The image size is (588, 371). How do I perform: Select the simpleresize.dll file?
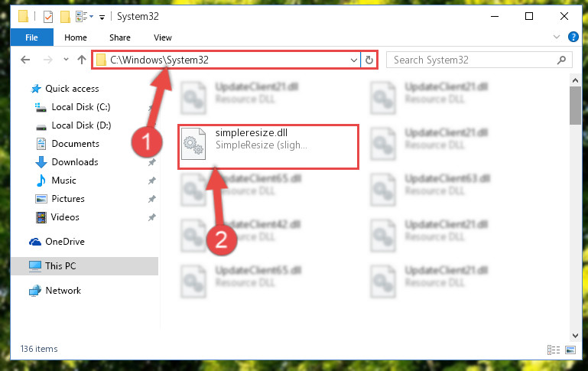click(x=268, y=147)
